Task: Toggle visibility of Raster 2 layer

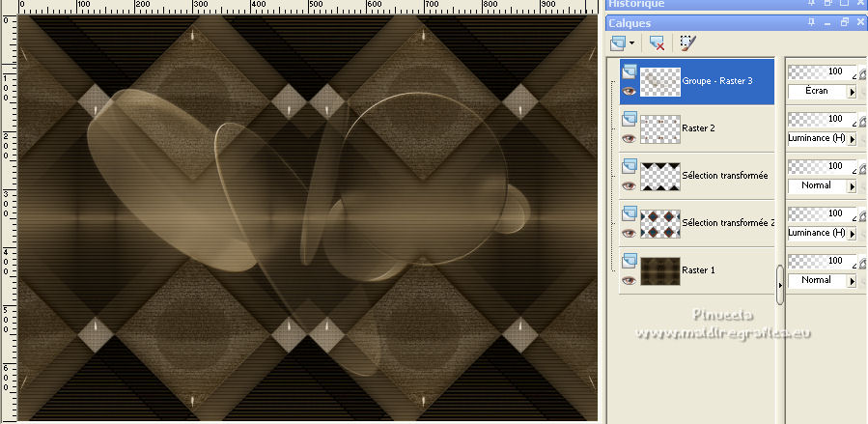Action: [x=629, y=138]
